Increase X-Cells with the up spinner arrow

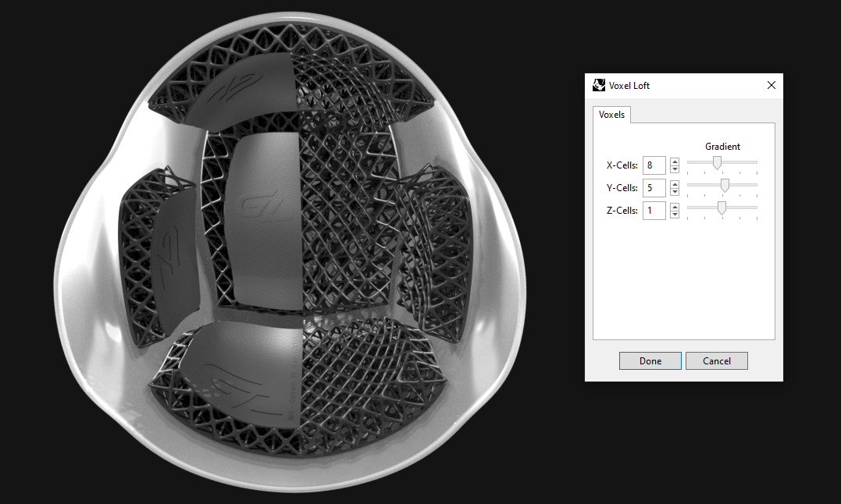[674, 161]
